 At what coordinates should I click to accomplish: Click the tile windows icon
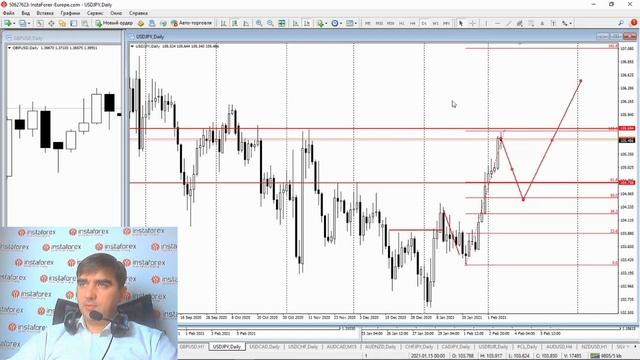coord(282,23)
